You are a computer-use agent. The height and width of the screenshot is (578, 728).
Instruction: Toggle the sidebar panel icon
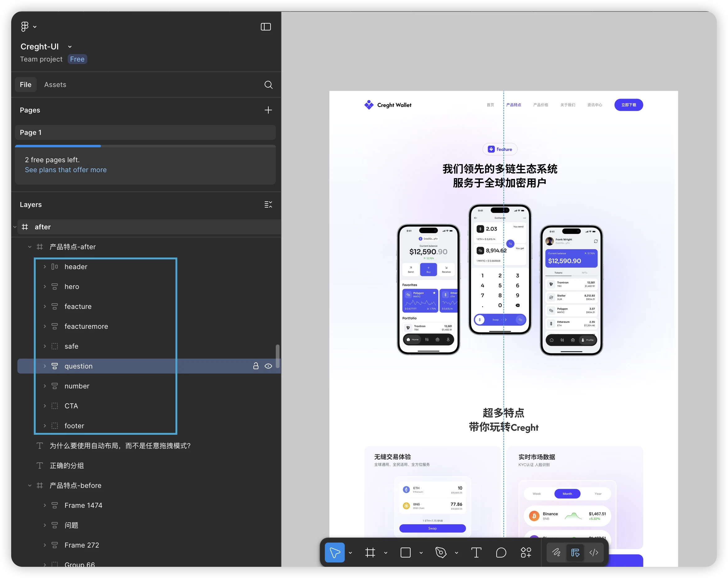pyautogui.click(x=266, y=27)
